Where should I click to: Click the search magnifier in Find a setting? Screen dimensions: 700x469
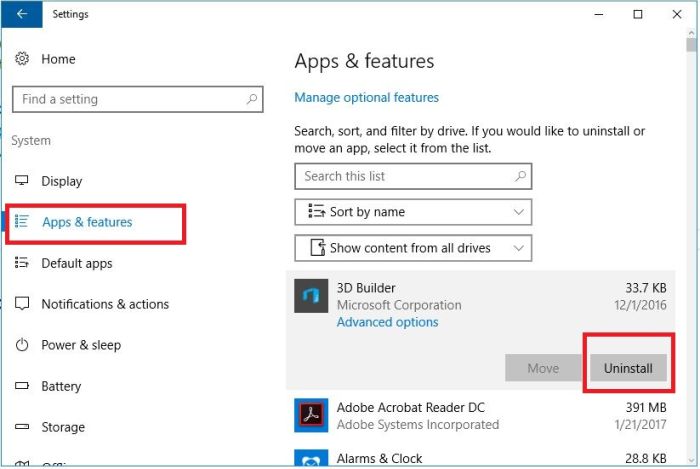point(252,99)
